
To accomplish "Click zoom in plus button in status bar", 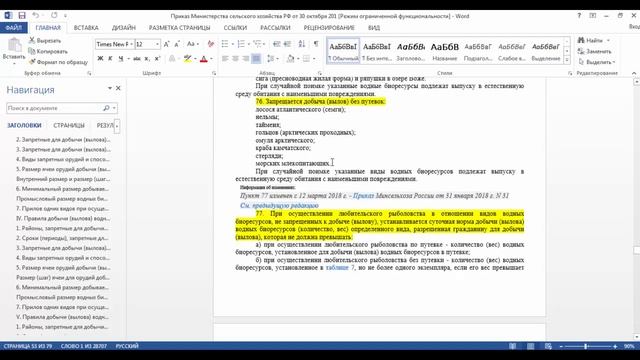I will coord(615,346).
